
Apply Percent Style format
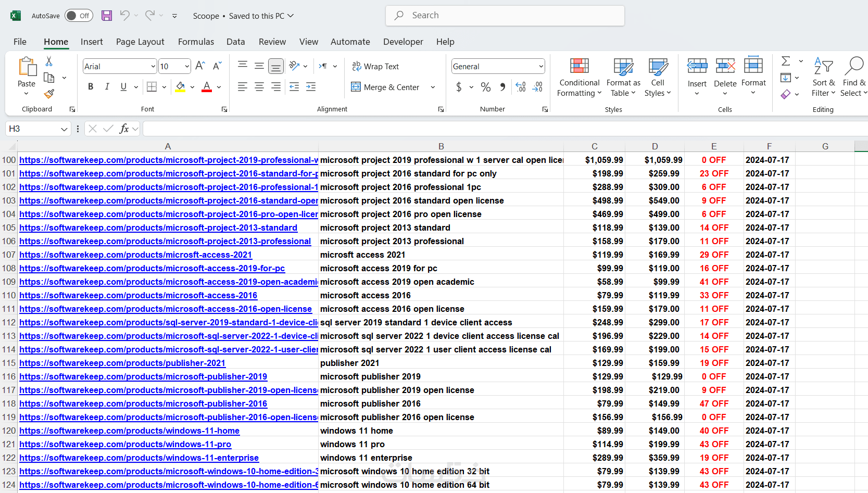[x=486, y=87]
